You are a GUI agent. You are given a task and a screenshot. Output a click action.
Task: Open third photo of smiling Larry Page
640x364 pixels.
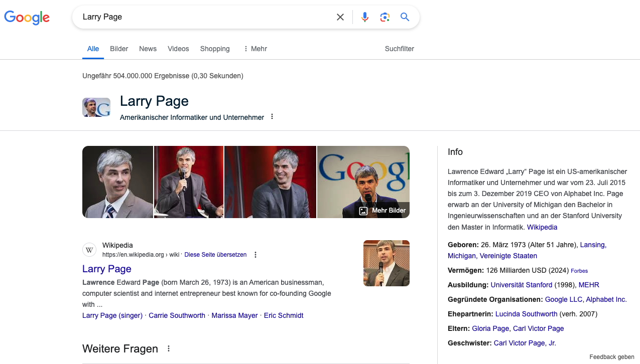pos(271,182)
